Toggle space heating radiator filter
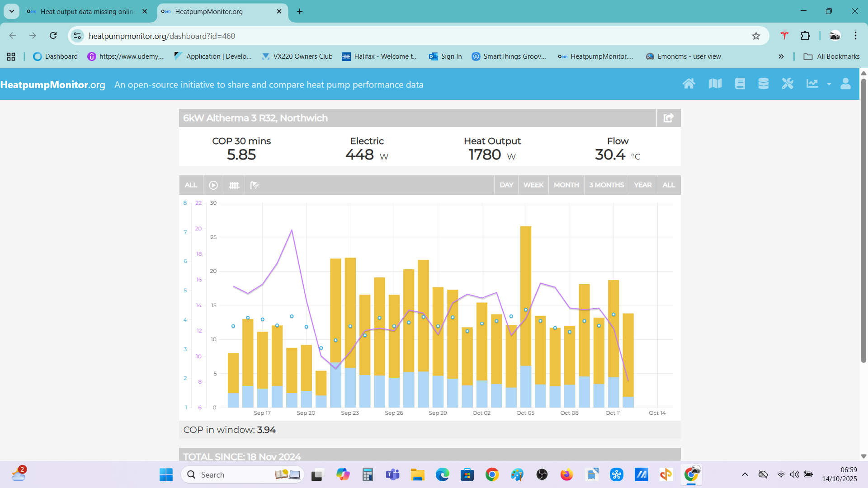868x488 pixels. coord(234,185)
